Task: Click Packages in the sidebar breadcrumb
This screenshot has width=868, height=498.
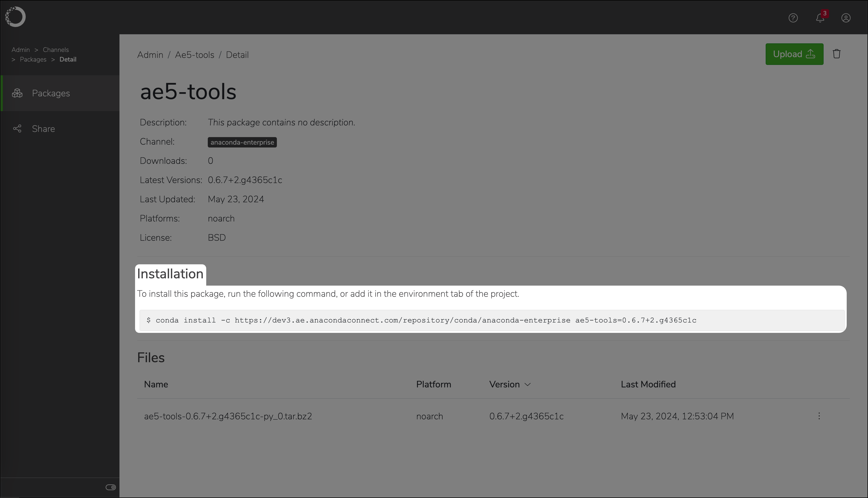Action: (x=33, y=59)
